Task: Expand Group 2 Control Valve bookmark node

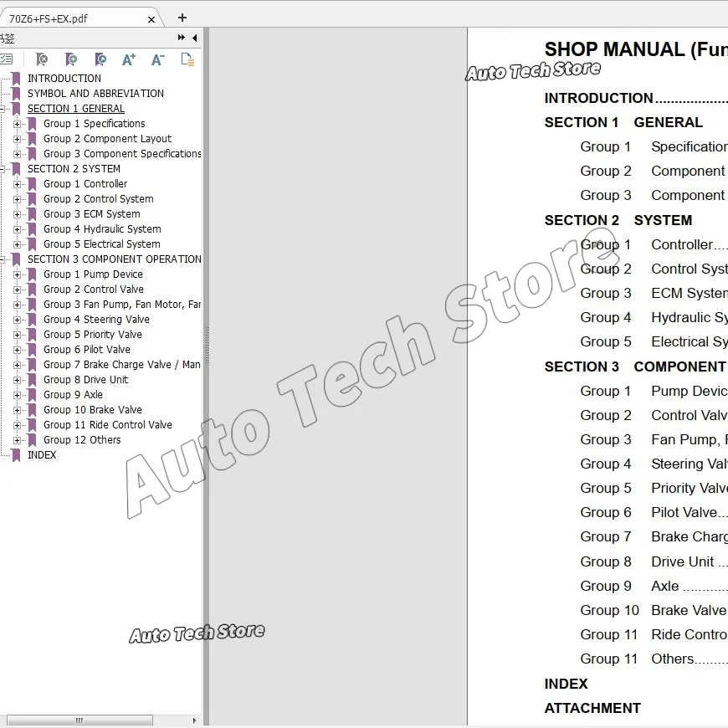Action: pos(18,290)
